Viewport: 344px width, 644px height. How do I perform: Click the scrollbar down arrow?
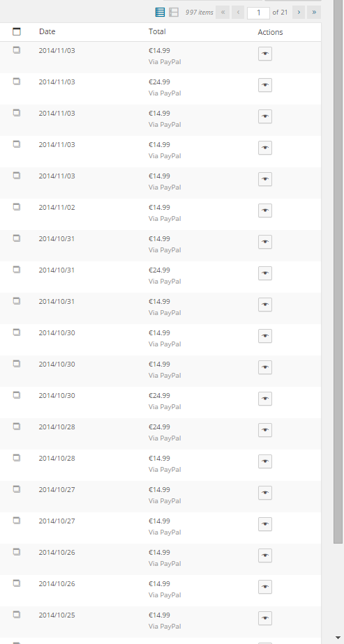click(x=338, y=638)
